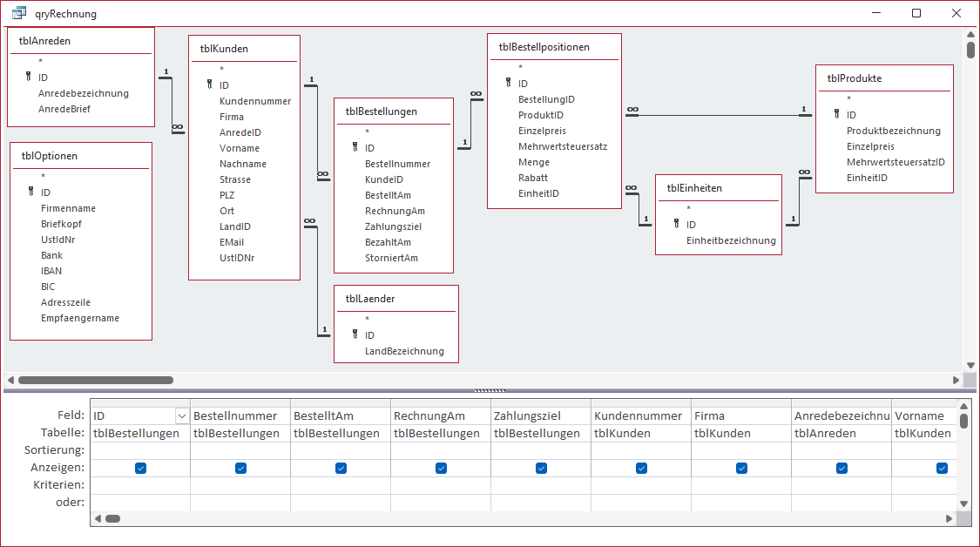Click primary key icon in tblOptionen
This screenshot has width=980, height=547.
(31, 192)
